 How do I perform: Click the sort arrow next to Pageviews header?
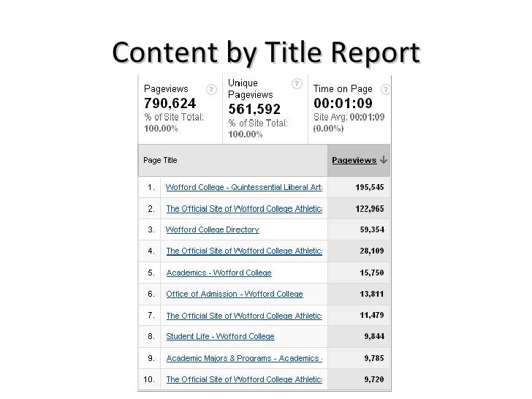coord(384,160)
